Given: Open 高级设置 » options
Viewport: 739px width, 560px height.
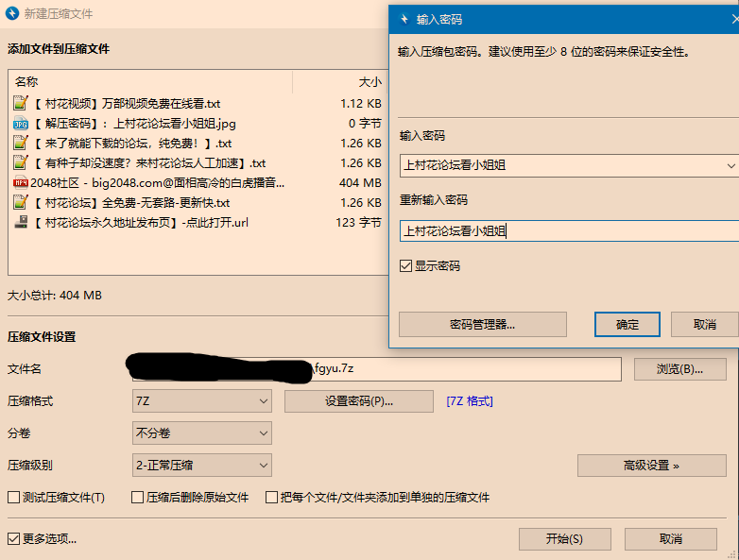Looking at the screenshot, I should [651, 466].
